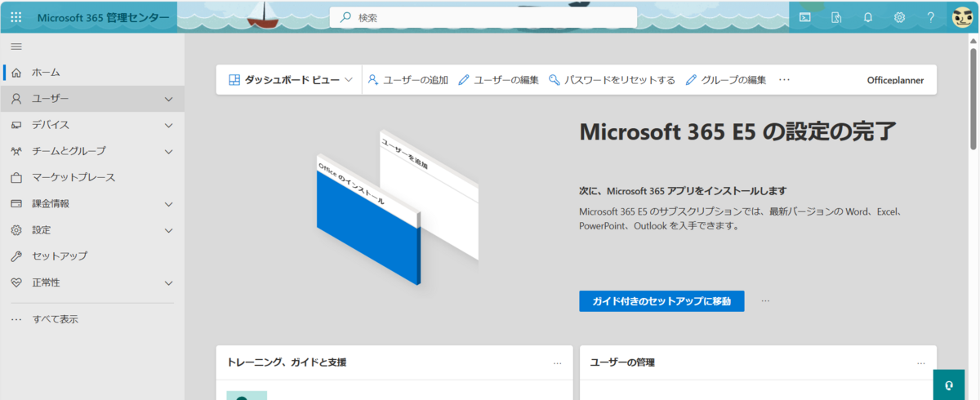Image resolution: width=980 pixels, height=400 pixels.
Task: Click the document icon in the header bar
Action: point(836,16)
